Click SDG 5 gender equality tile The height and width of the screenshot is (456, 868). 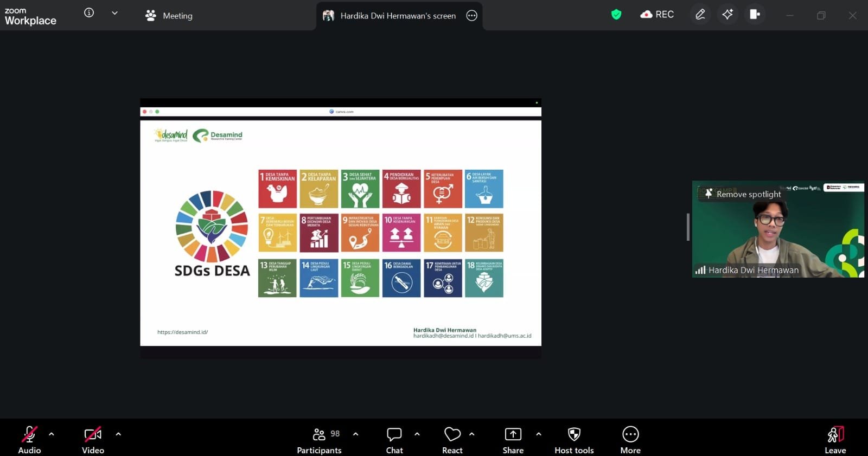tap(443, 189)
